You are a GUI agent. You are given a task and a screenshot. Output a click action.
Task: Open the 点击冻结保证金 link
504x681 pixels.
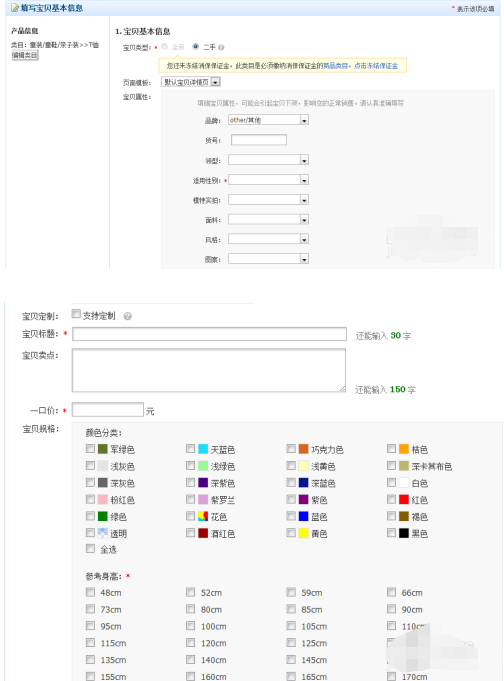click(x=376, y=66)
